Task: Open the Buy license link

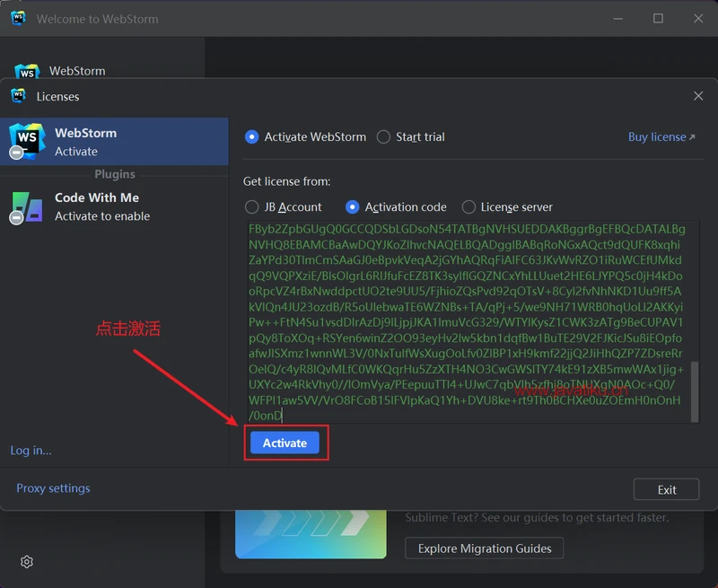Action: 658,136
